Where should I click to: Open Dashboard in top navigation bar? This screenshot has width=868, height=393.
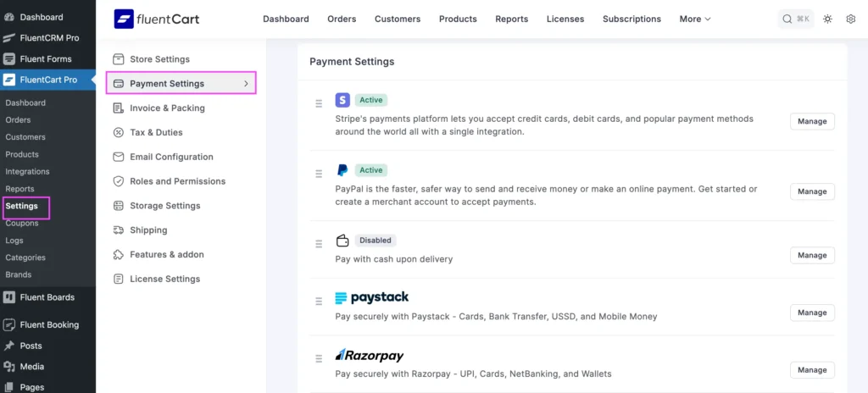point(286,19)
